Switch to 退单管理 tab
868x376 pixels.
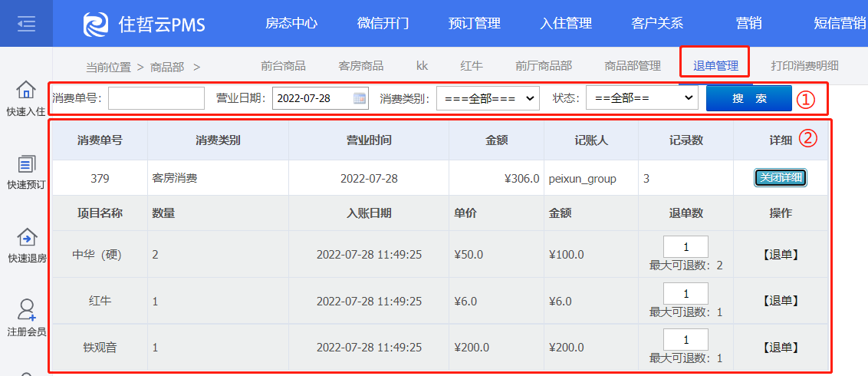coord(715,66)
